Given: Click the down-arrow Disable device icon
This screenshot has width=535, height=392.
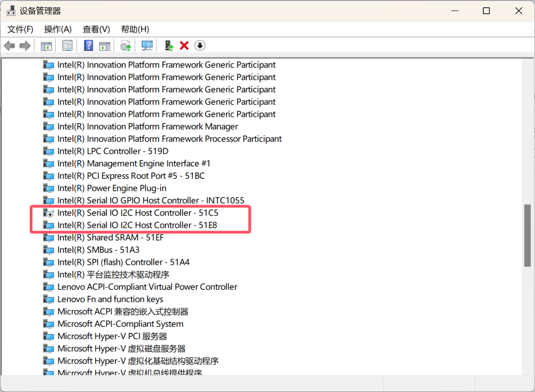Looking at the screenshot, I should (200, 46).
